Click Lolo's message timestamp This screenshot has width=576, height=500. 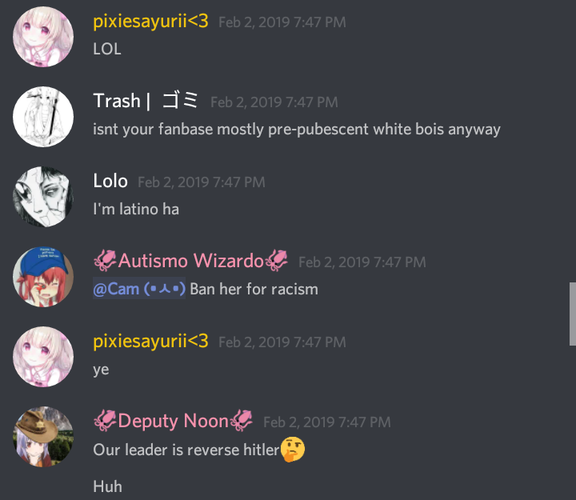pos(201,182)
